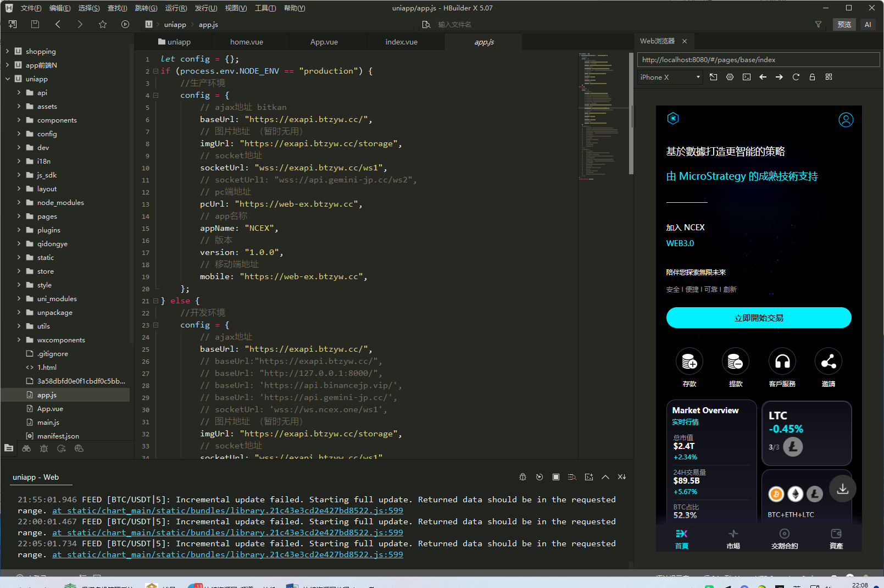Click the editor vertical scrollbar
Viewport: 884px width, 588px height.
[631, 114]
